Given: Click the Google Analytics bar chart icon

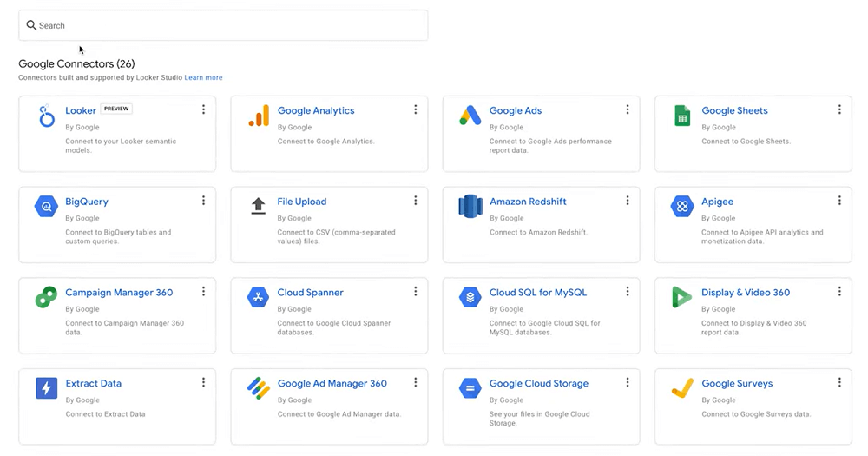Looking at the screenshot, I should 259,116.
